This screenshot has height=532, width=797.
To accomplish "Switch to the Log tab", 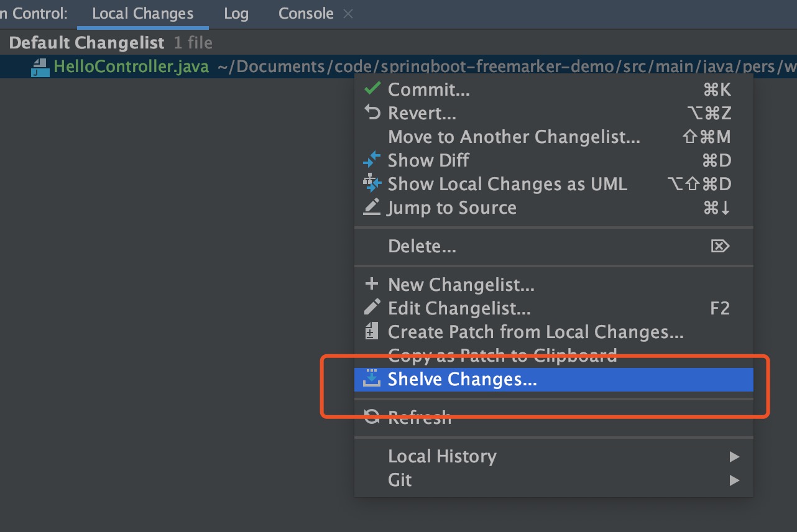I will [236, 14].
